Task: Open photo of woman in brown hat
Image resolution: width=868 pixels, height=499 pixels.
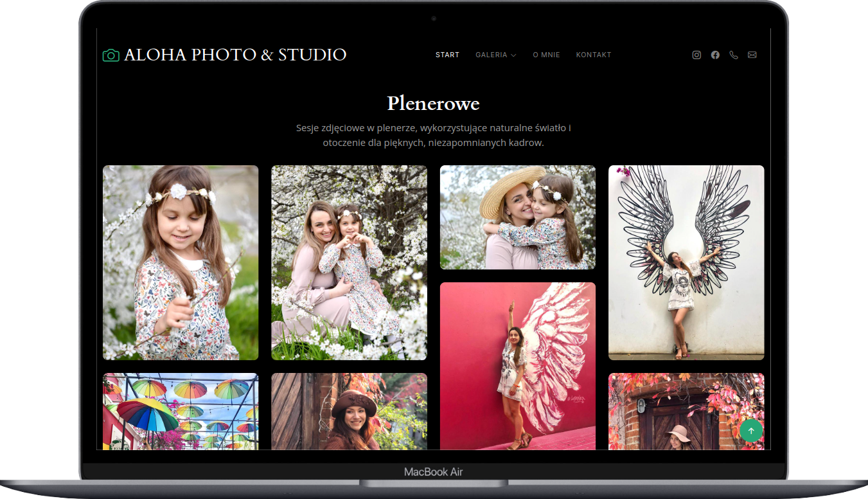Action: point(349,412)
